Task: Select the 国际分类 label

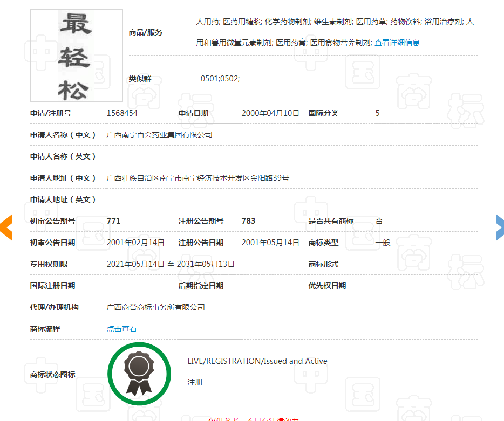Action: pyautogui.click(x=323, y=113)
